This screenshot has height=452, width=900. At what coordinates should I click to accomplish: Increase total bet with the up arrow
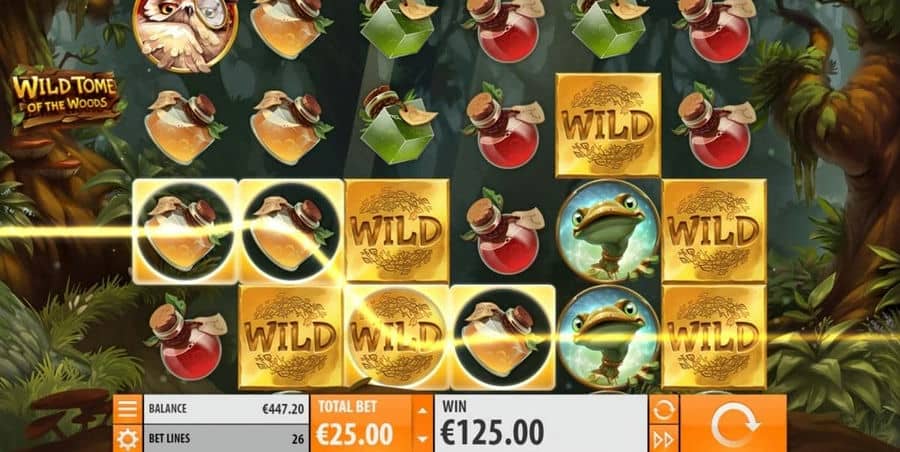(x=422, y=410)
